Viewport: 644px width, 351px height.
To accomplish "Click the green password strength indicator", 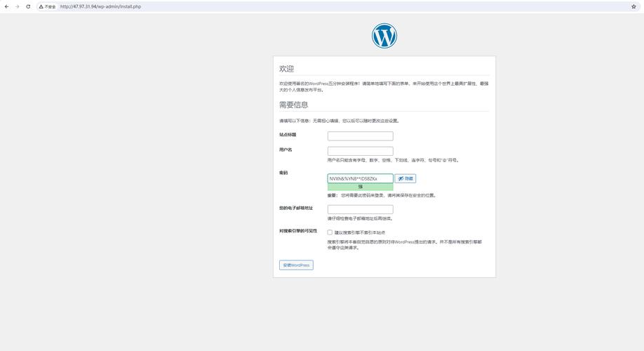I will pos(360,187).
